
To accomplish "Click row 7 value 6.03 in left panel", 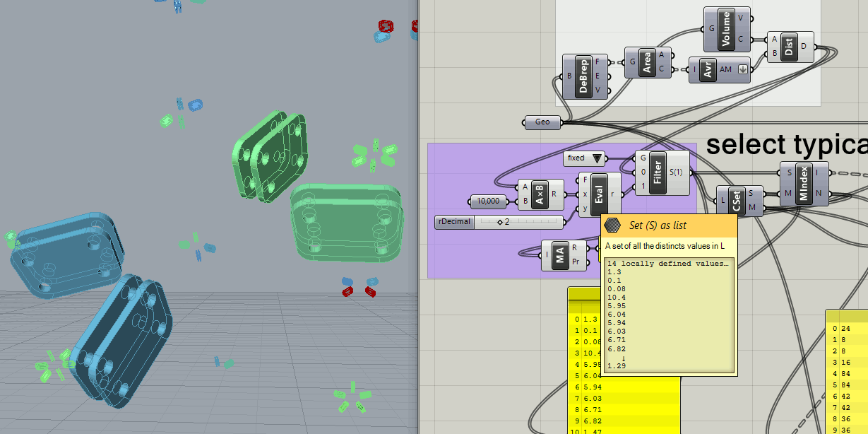I will click(592, 398).
